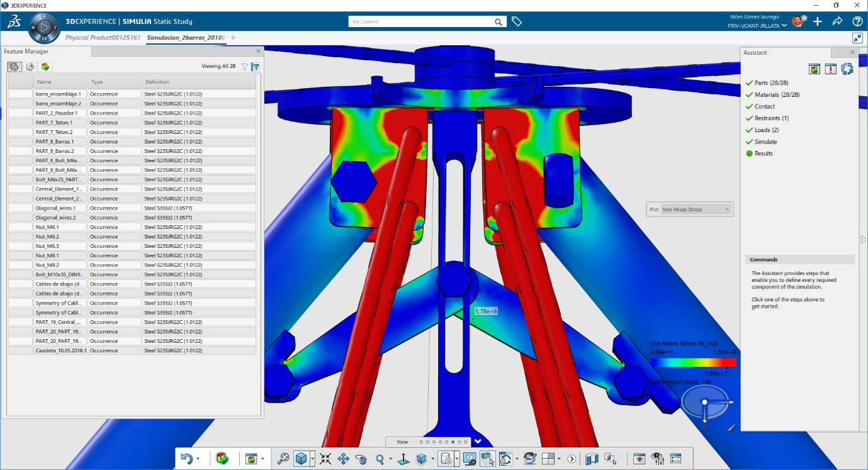Click the blue sectioning plane icon
The image size is (868, 470).
click(592, 459)
